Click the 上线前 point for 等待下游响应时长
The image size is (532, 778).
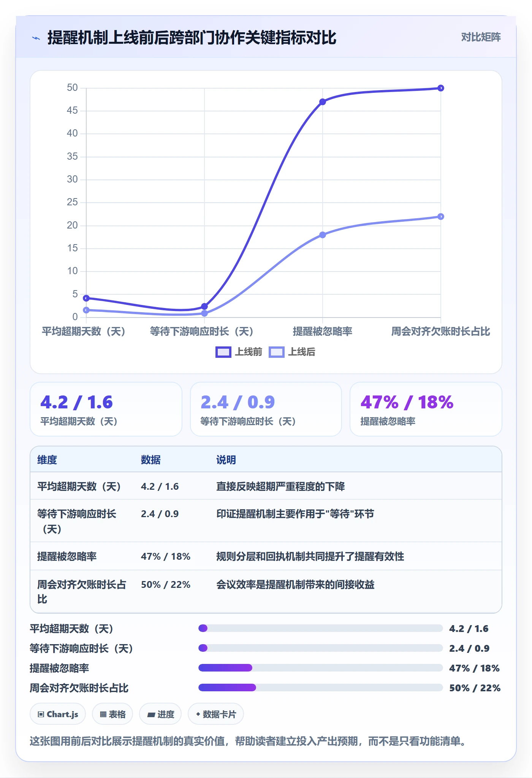(204, 306)
